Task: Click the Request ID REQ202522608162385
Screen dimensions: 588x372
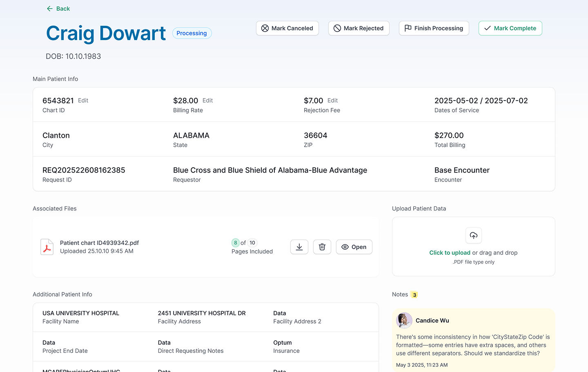Action: (84, 170)
